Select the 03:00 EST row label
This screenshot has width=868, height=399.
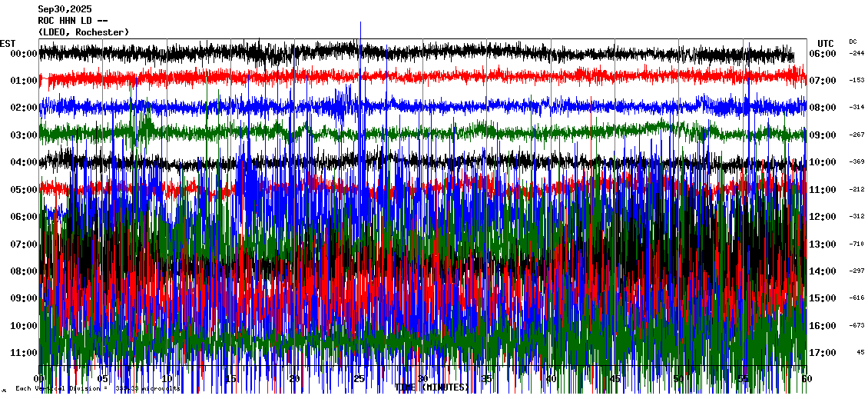(24, 135)
